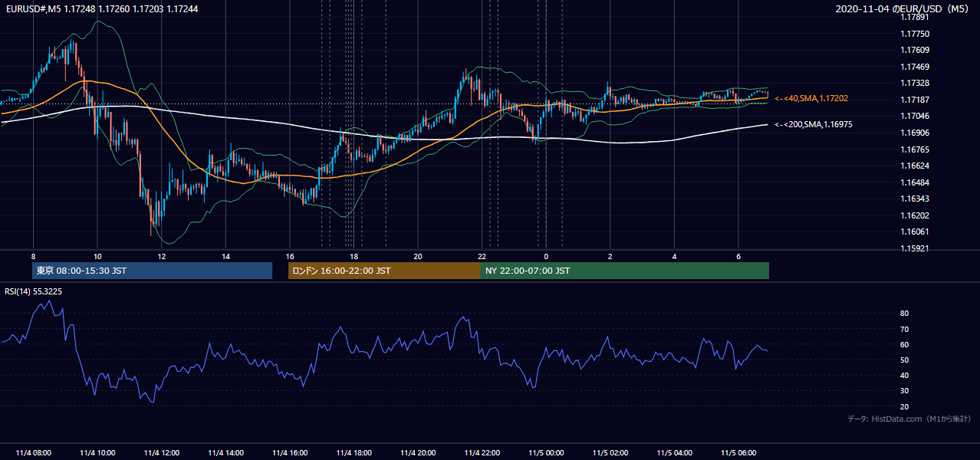The image size is (980, 460).
Task: Select the RSI(14) 55.3225 indicator label
Action: coord(34,291)
